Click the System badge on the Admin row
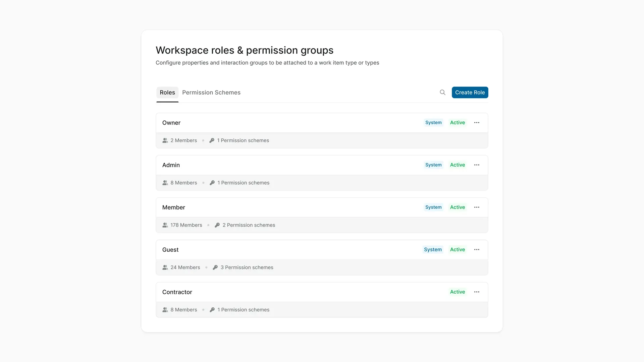 point(433,165)
